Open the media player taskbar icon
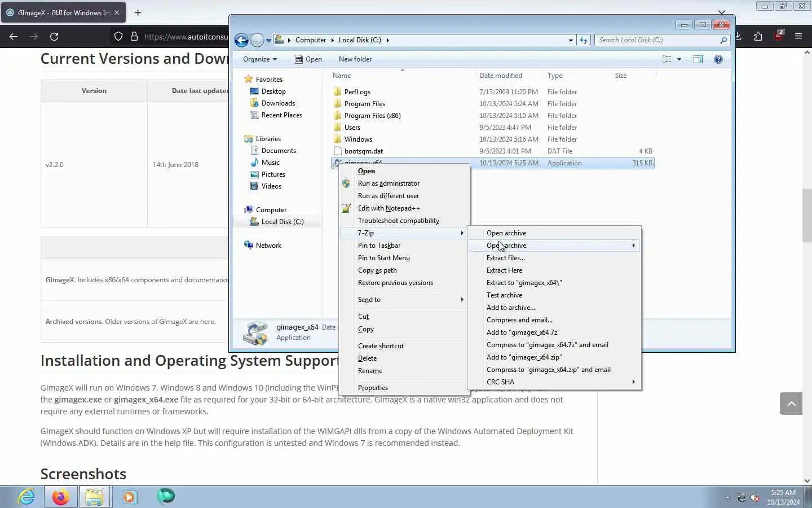The height and width of the screenshot is (508, 812). tap(130, 497)
